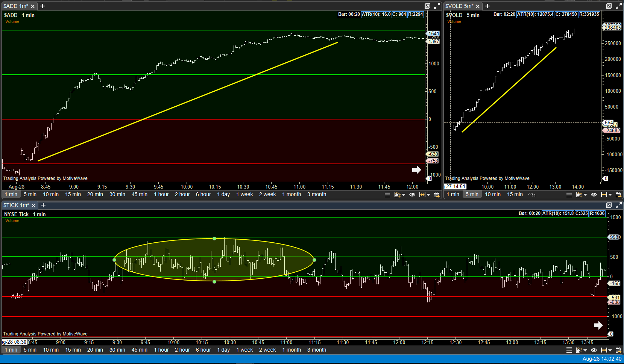Screen dimensions: 624x364
Task: Expand the $VOLD chart panel to full screen
Action: [x=619, y=6]
